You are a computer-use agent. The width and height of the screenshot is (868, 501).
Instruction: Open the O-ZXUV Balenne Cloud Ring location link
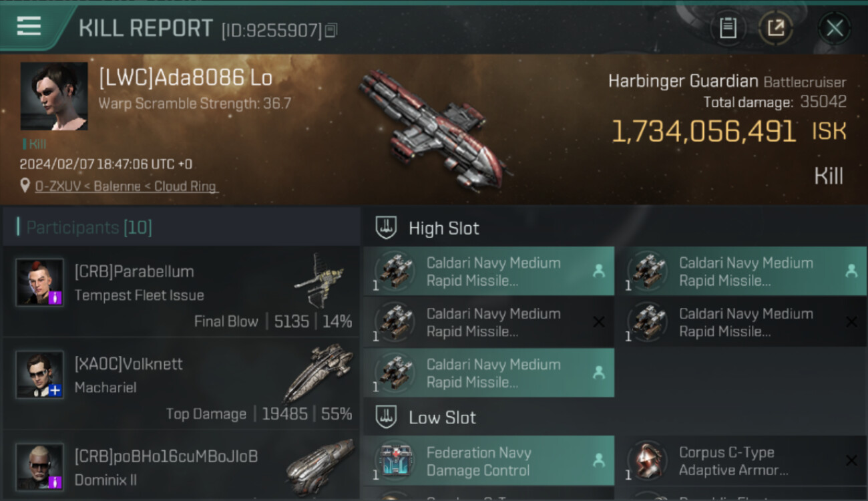pyautogui.click(x=126, y=186)
